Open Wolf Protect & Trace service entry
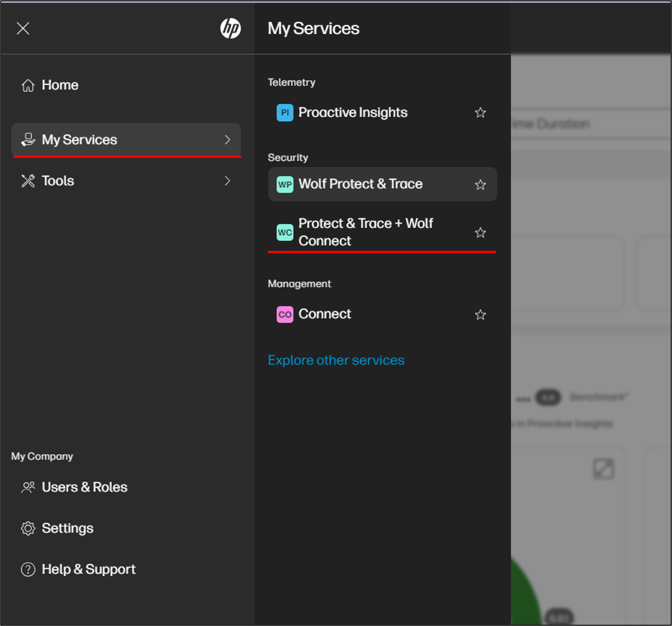The image size is (672, 626). pyautogui.click(x=360, y=184)
